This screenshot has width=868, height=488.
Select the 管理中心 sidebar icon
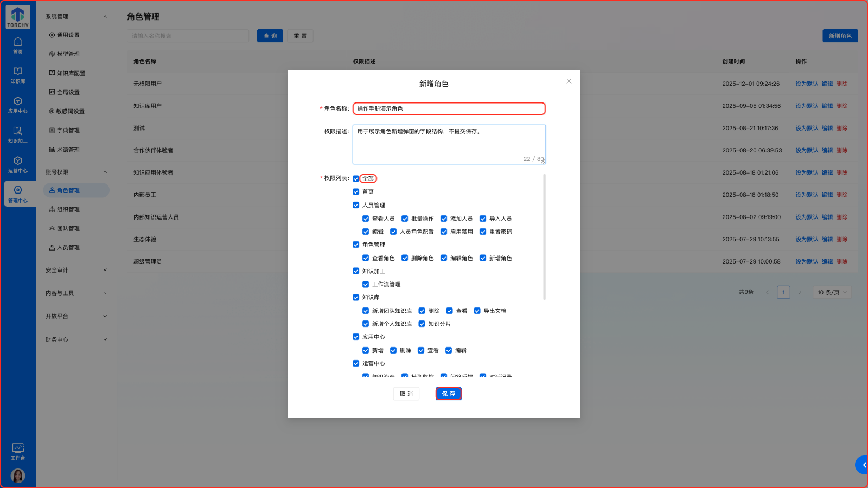[x=18, y=194]
